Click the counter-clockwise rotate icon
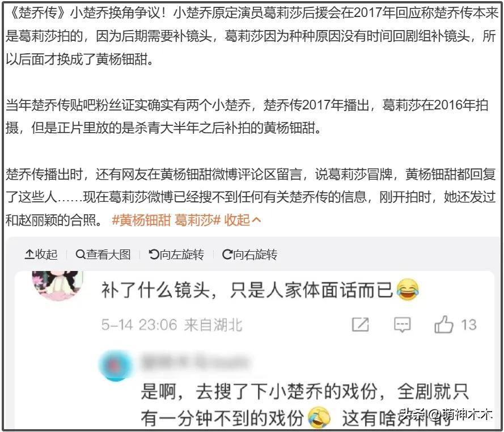 (154, 254)
